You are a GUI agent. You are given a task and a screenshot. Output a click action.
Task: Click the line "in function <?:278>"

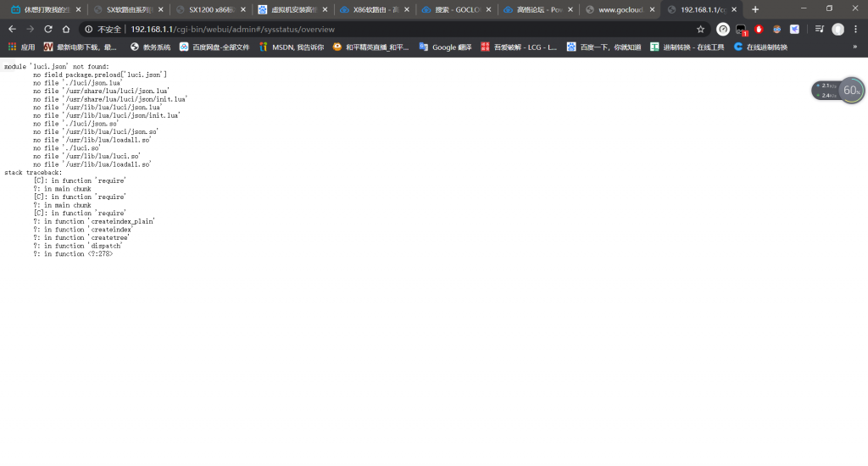[78, 254]
